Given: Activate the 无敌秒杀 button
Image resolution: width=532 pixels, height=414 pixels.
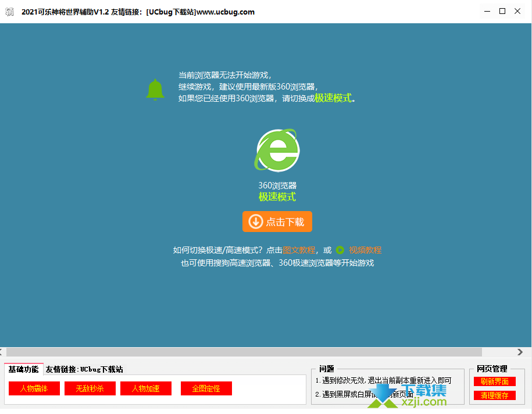Looking at the screenshot, I should [x=90, y=388].
